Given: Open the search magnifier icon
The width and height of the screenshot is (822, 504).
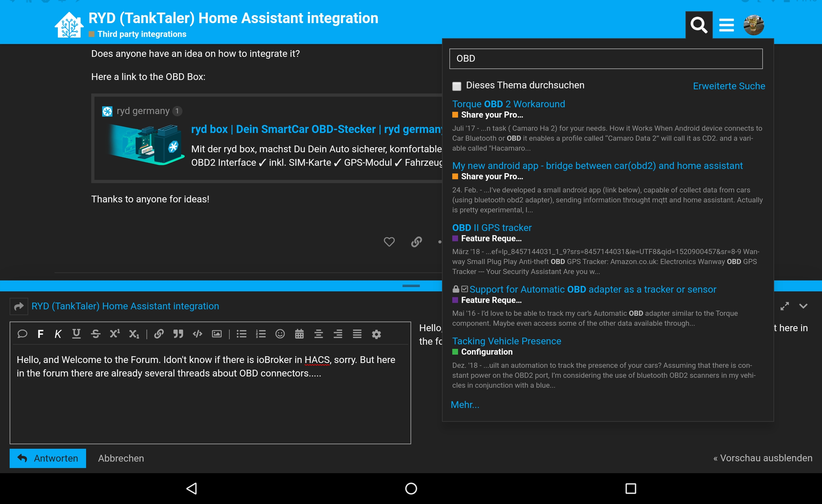Looking at the screenshot, I should pyautogui.click(x=699, y=24).
